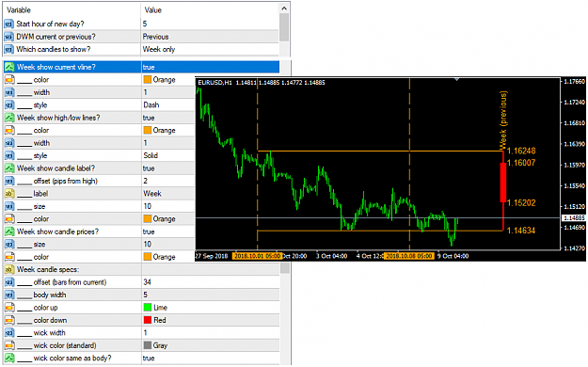
Task: Click the 'Week (previous)' chart label
Action: [x=503, y=120]
